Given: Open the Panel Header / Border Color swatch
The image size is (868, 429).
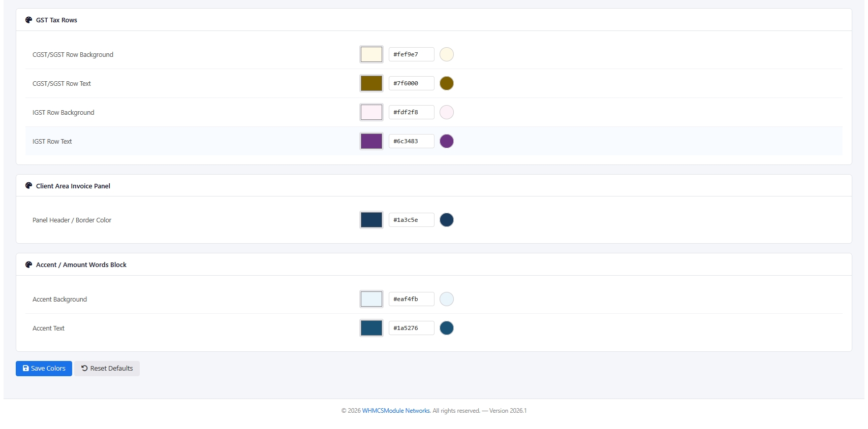Looking at the screenshot, I should click(371, 220).
